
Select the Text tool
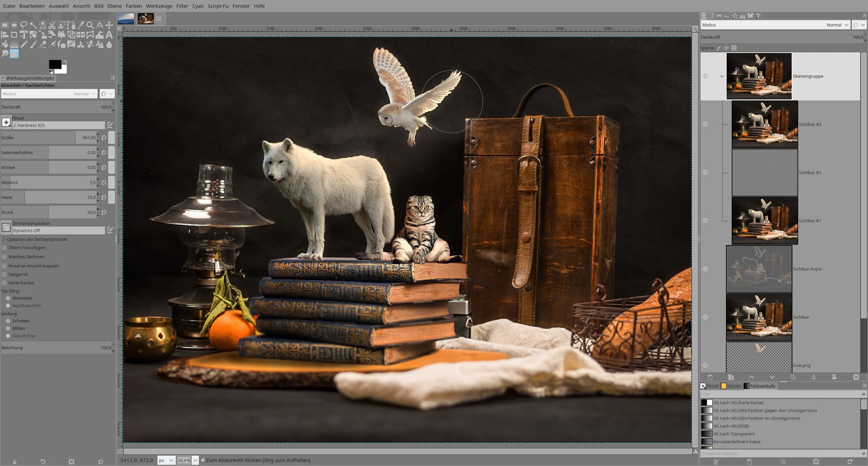pos(109,35)
